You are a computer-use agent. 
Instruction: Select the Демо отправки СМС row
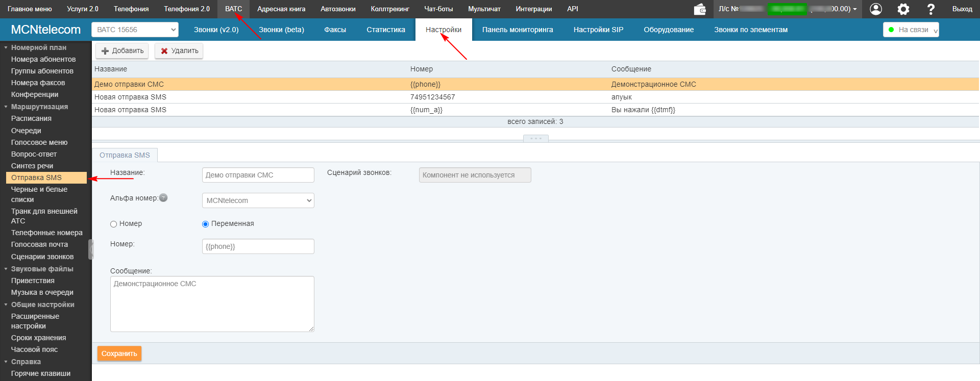pyautogui.click(x=535, y=84)
